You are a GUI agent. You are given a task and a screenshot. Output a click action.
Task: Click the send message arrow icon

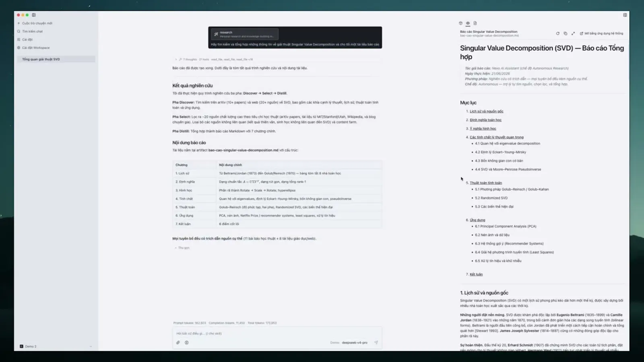[376, 343]
